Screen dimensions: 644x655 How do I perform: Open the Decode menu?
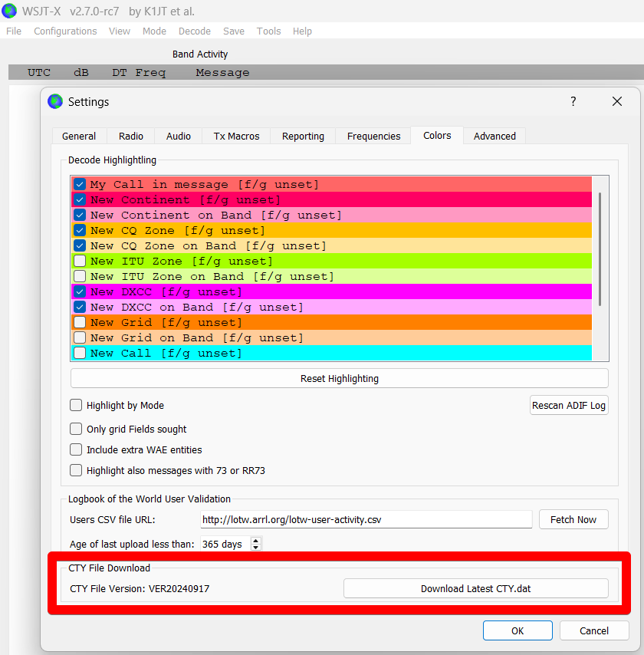[195, 31]
